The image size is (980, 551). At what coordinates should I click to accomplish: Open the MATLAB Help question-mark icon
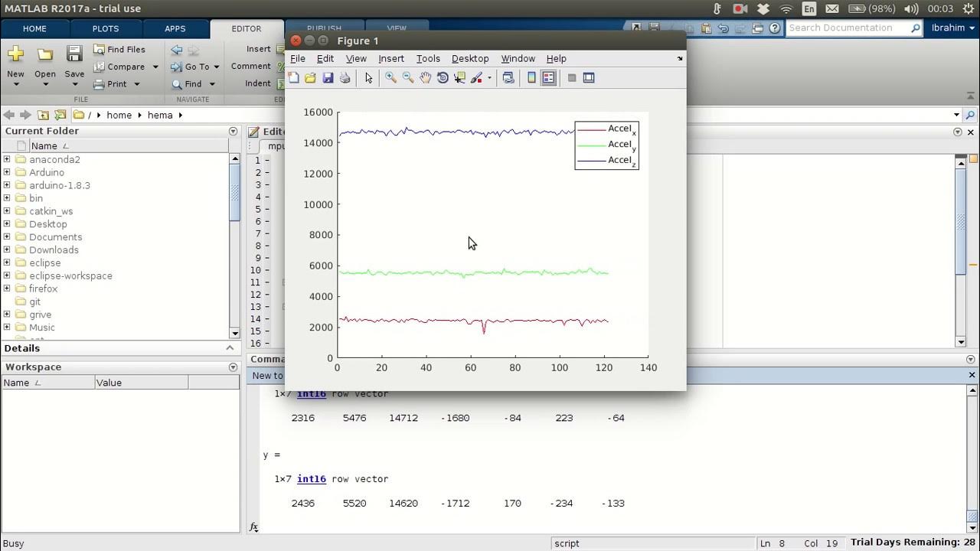coord(775,28)
